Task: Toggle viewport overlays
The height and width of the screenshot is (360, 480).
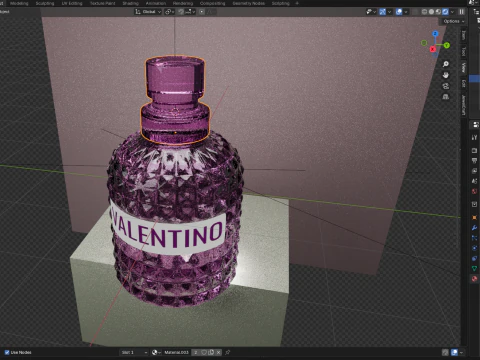Action: click(399, 12)
